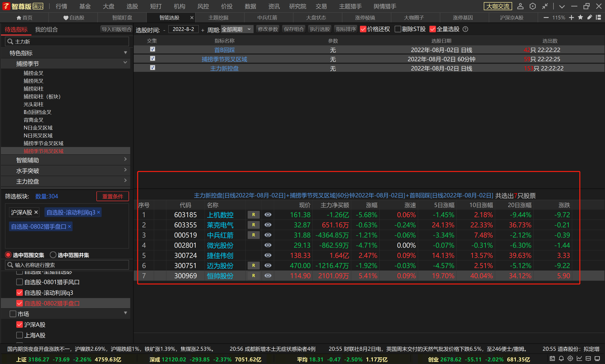Uncheck intersection box for 首B回踩
This screenshot has height=364, width=605.
pos(152,49)
